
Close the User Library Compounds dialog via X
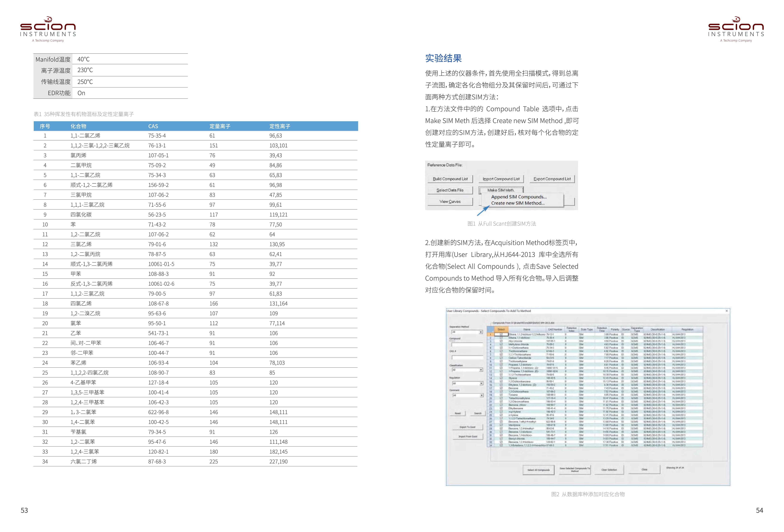tap(726, 311)
